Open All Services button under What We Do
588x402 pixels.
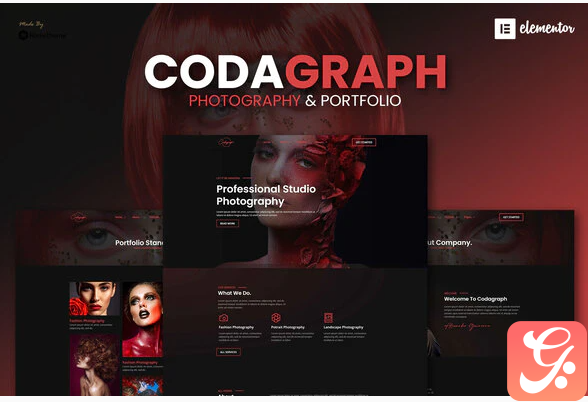228,352
